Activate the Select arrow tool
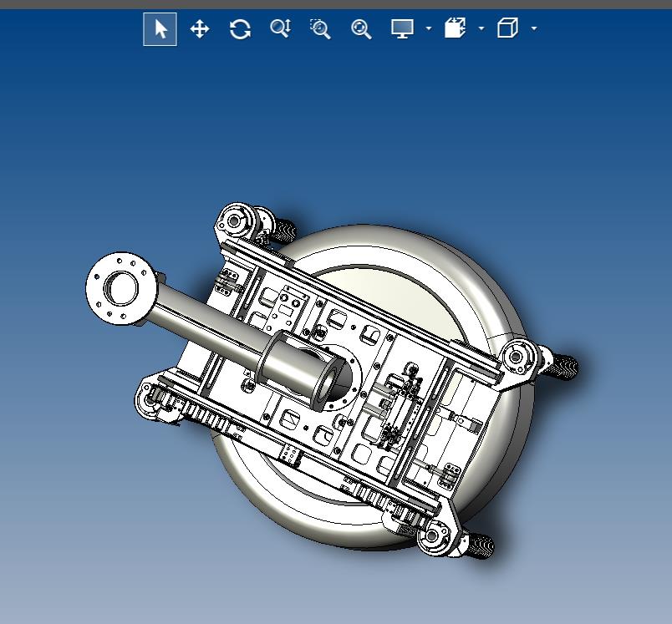This screenshot has width=672, height=624. point(160,29)
